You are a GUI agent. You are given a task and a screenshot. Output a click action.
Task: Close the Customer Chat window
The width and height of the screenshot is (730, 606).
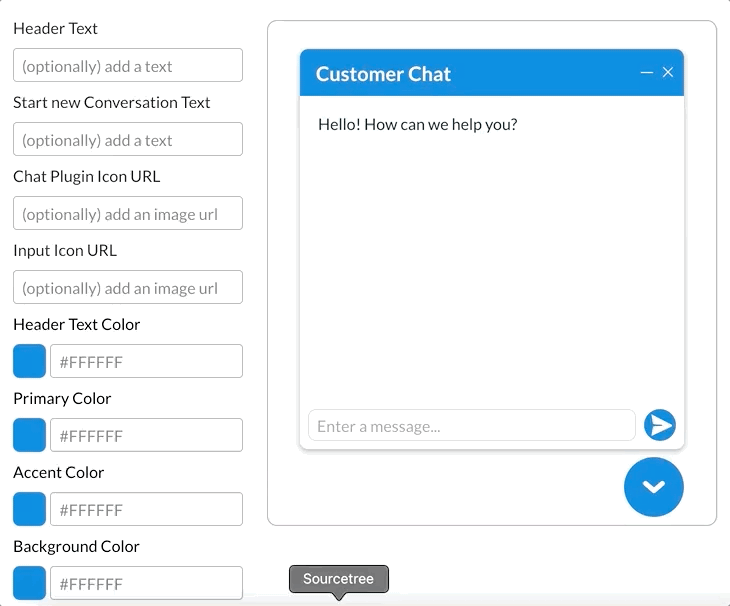point(668,73)
